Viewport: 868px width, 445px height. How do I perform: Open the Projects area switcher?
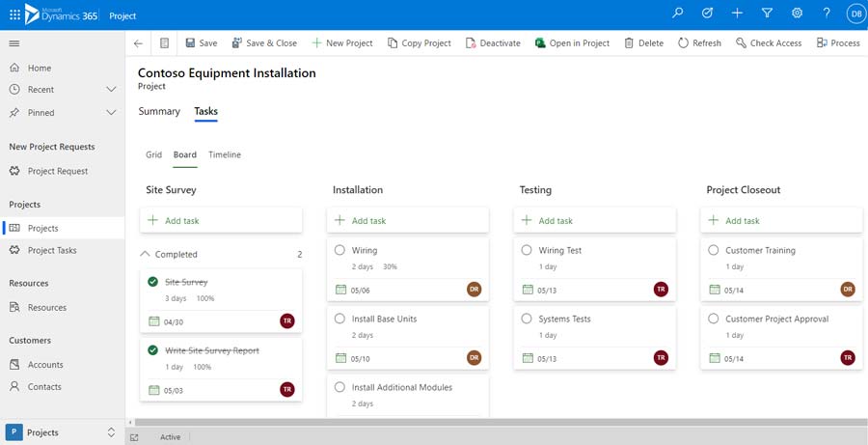pos(110,432)
